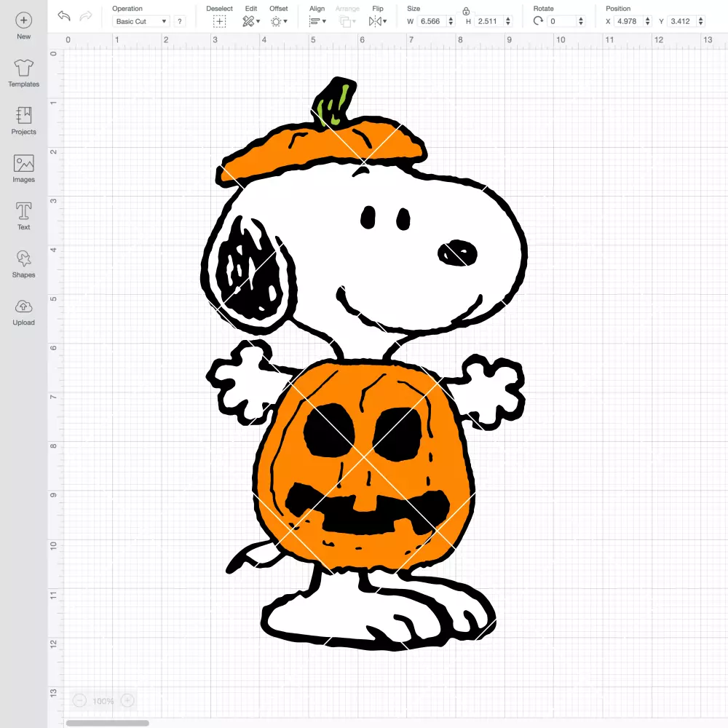Expand the Align dropdown arrow
This screenshot has height=728, width=728.
(x=324, y=21)
